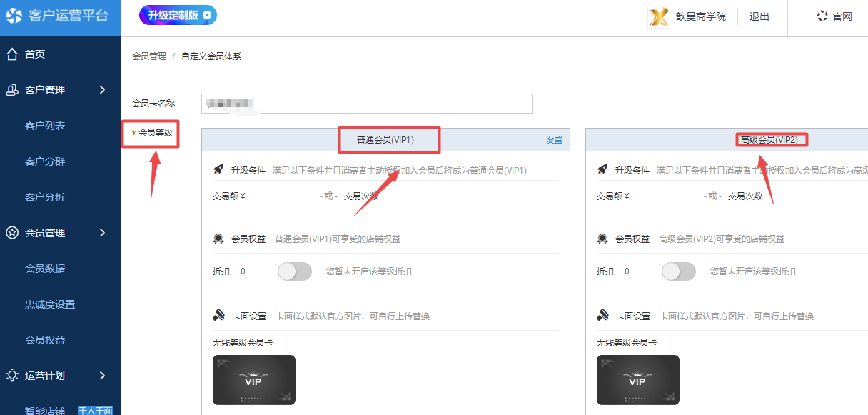Toggle the VIP1 discount switch
Screen dimensions: 868x415
click(295, 271)
